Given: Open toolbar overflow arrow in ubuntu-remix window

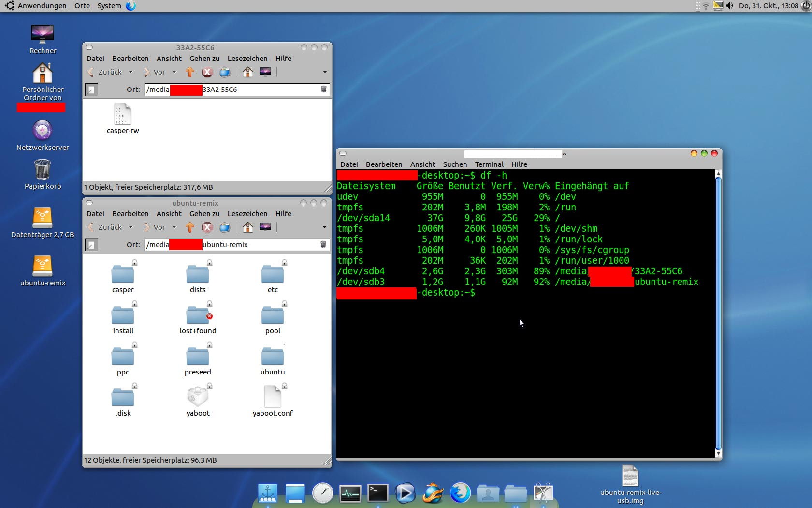Looking at the screenshot, I should [x=325, y=227].
